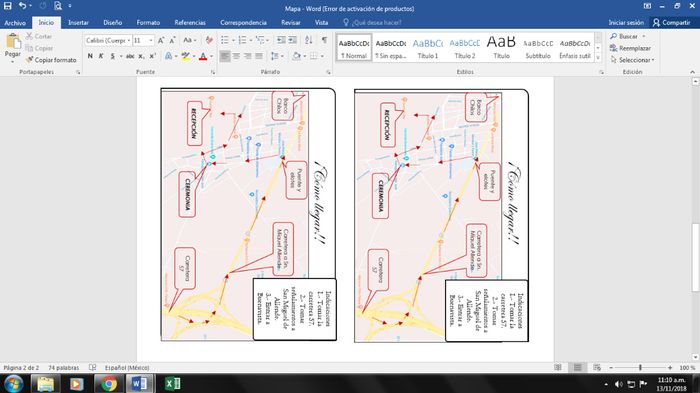
Task: Open Chrome from the taskbar
Action: [108, 384]
